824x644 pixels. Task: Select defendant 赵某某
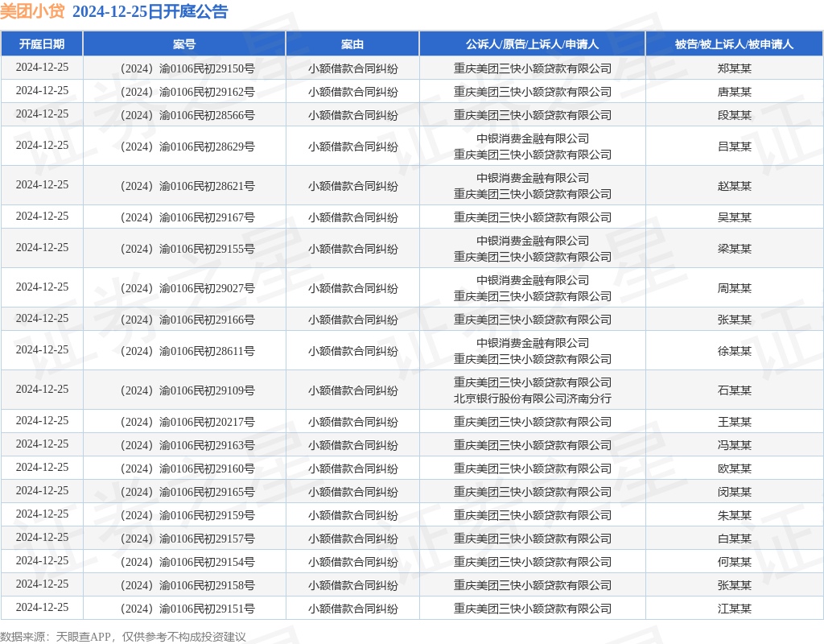[x=734, y=186]
